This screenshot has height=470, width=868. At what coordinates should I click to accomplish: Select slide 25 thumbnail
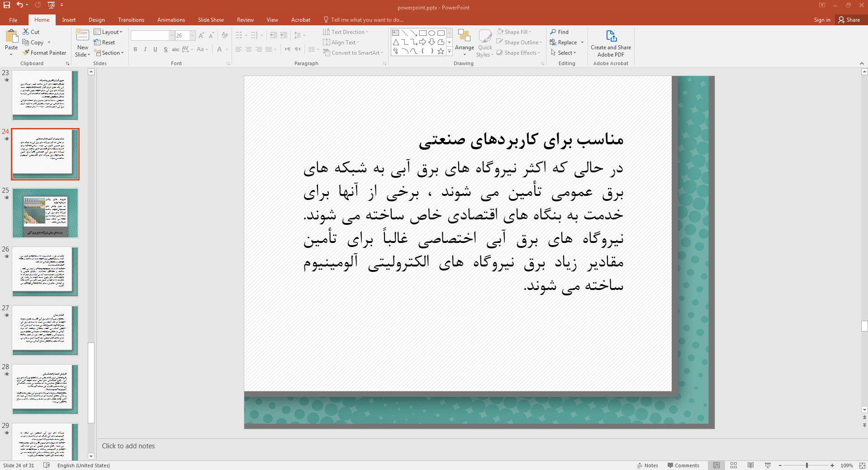click(45, 213)
